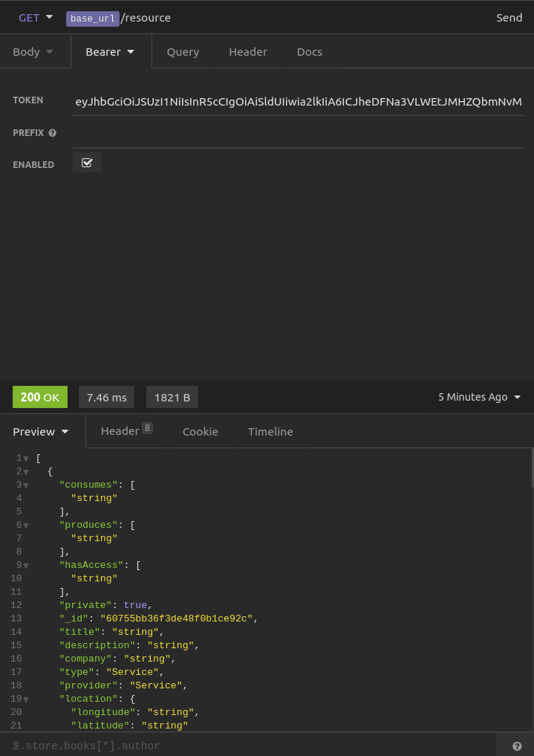Open the Preview mode dropdown
Viewport: 534px width, 756px height.
41,431
